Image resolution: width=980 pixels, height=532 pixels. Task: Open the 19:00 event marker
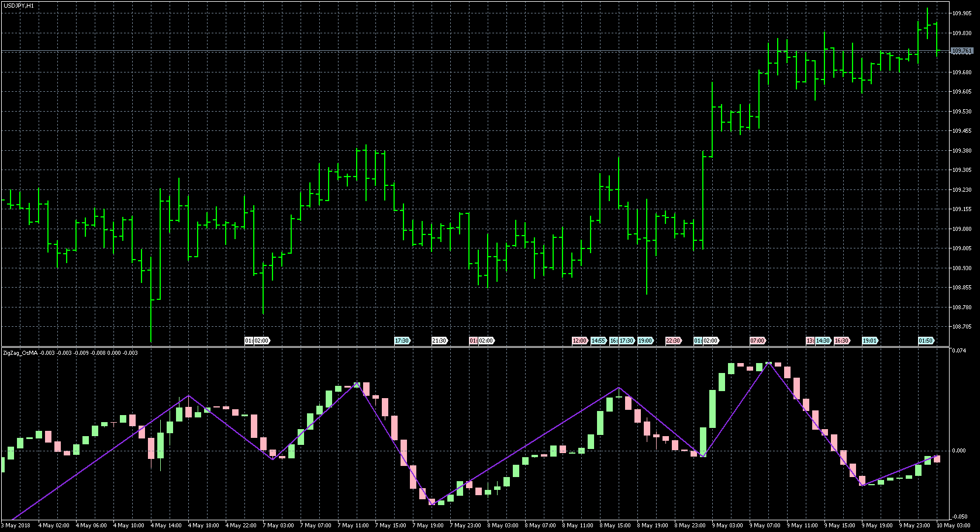[645, 341]
